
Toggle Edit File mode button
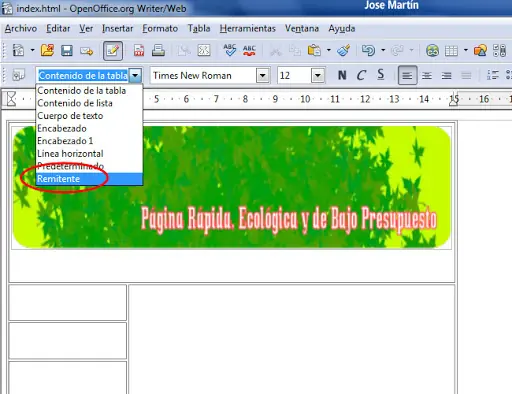tap(113, 51)
